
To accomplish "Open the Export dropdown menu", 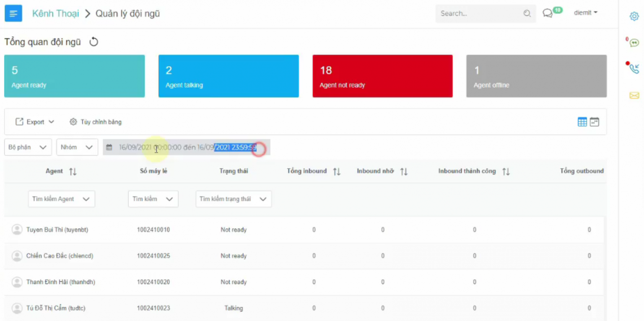I will (35, 122).
